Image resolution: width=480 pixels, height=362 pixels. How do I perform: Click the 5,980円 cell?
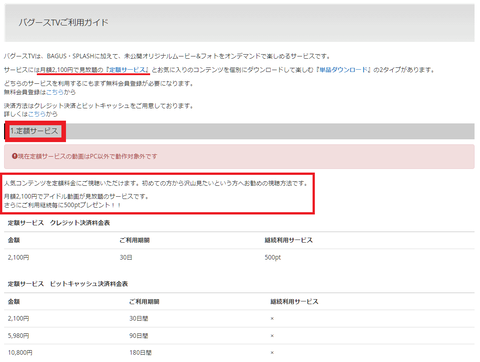(18, 335)
